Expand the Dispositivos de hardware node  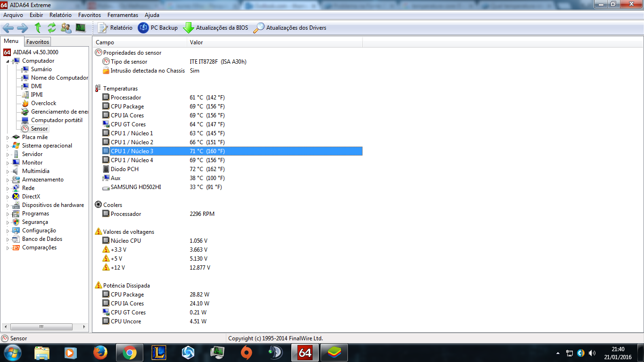point(8,205)
